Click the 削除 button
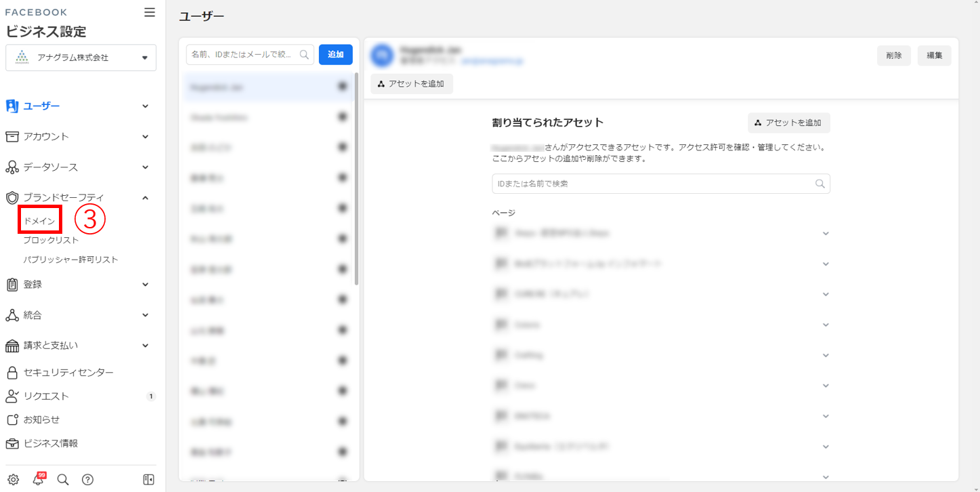980x492 pixels. [893, 56]
